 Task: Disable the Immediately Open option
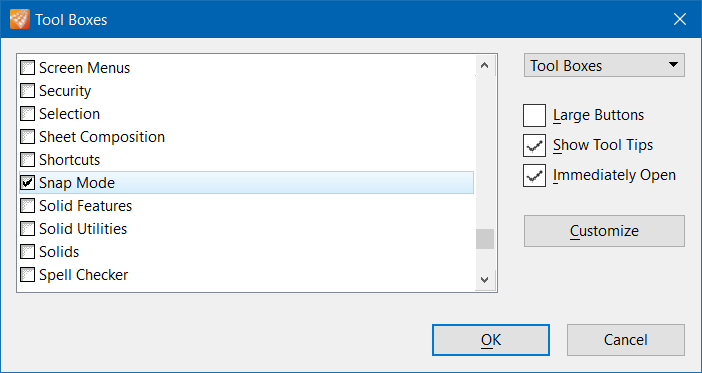coord(534,176)
